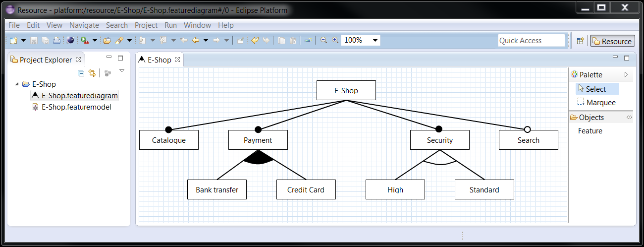644x247 pixels.
Task: Click the Paste toolbar icon
Action: click(293, 41)
